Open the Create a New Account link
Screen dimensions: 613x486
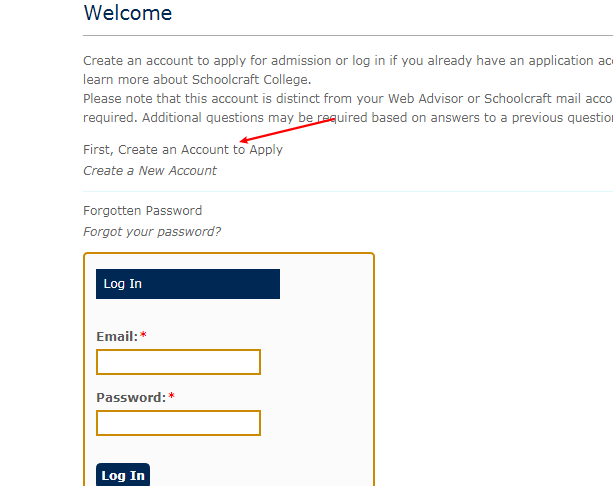tap(150, 171)
